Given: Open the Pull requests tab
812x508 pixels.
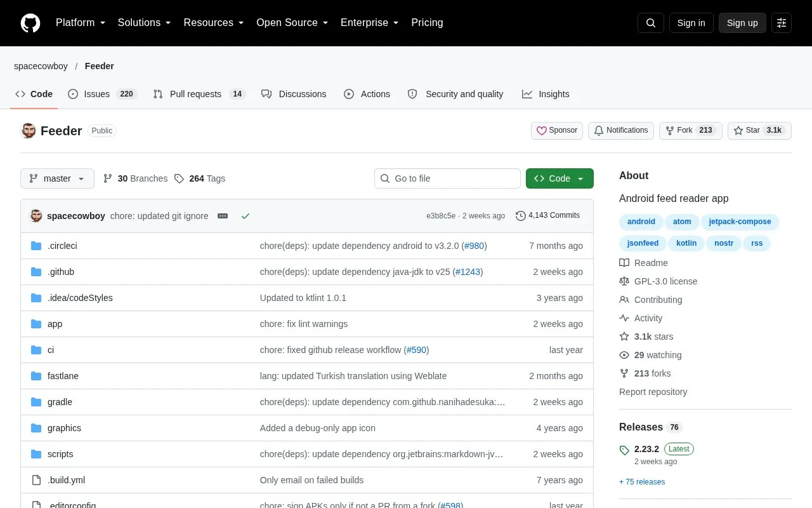Looking at the screenshot, I should 199,94.
